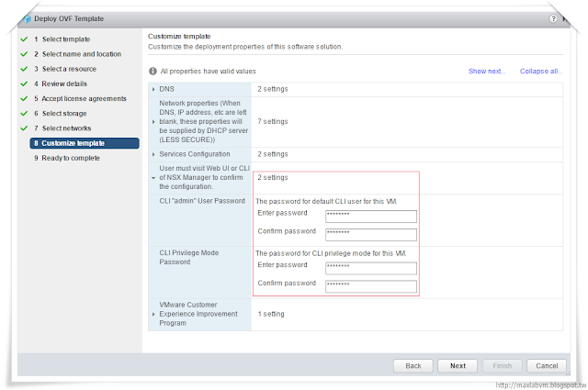The height and width of the screenshot is (390, 588).
Task: Focus CLI admin Confirm password field
Action: tap(371, 235)
